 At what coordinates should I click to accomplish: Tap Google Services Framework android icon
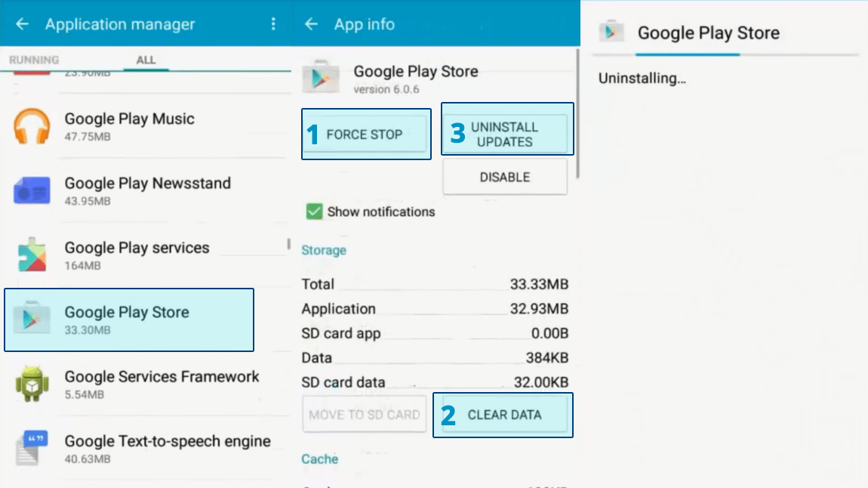click(32, 383)
